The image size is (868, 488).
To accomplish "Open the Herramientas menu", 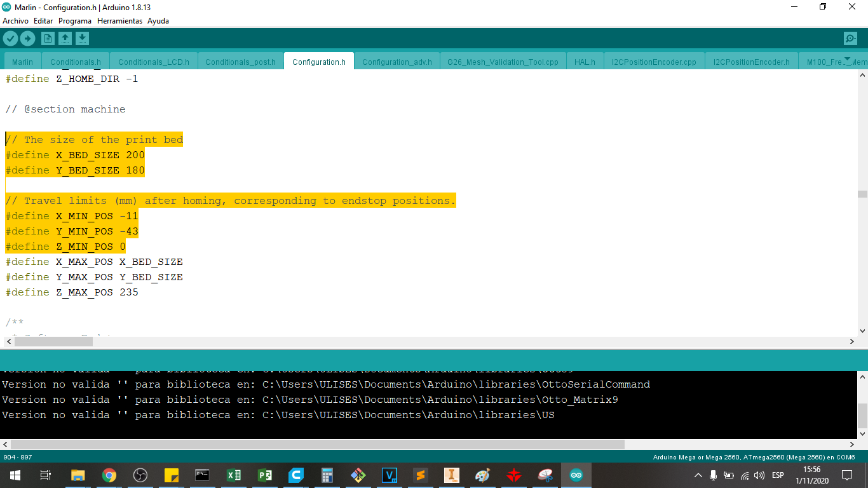I will (120, 21).
